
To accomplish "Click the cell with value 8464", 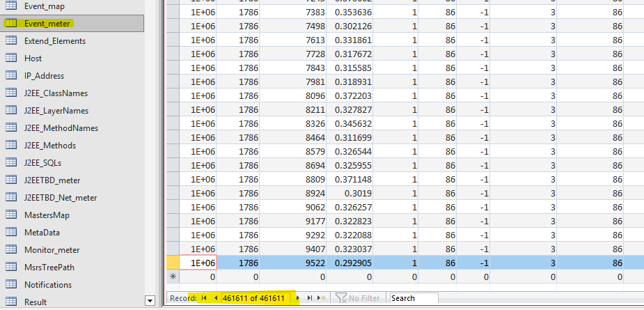I will tap(293, 137).
